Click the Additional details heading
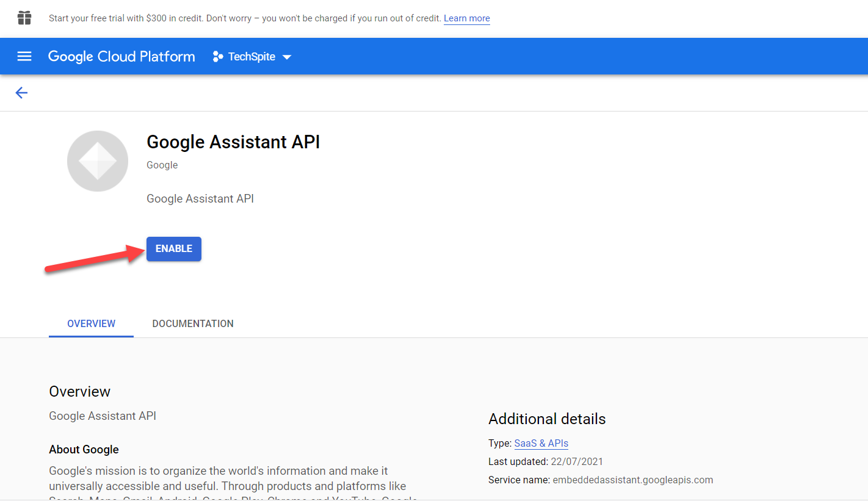This screenshot has width=868, height=501. click(547, 419)
